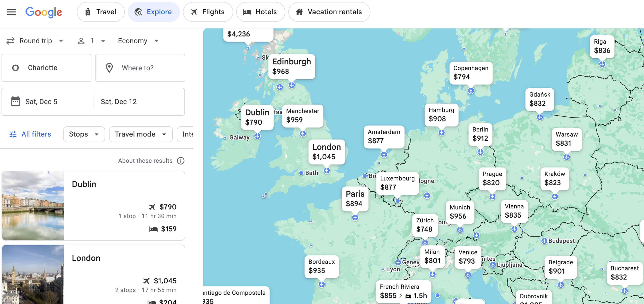Click the Bath map marker dot
Viewport: 644px width, 304px height.
[x=301, y=173]
